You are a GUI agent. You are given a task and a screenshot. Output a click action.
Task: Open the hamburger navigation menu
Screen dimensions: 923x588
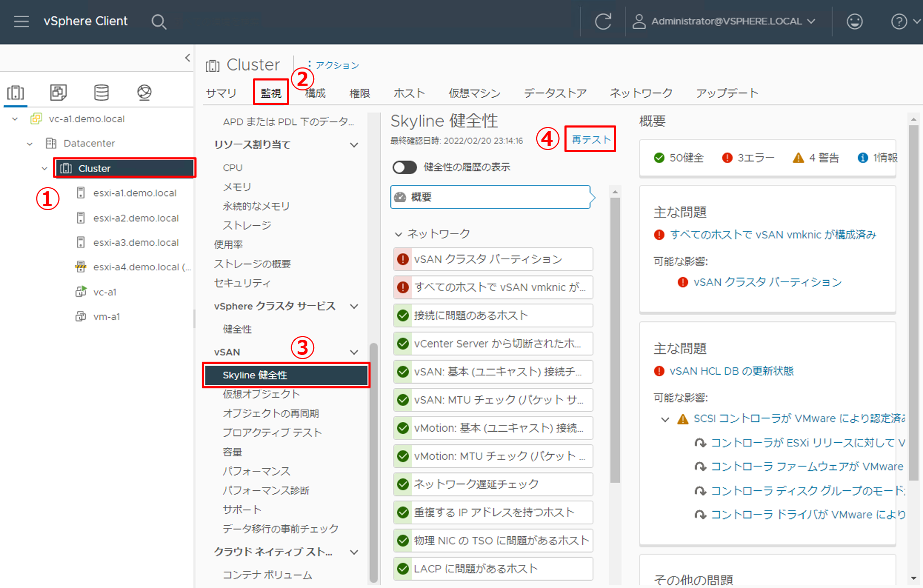(21, 21)
